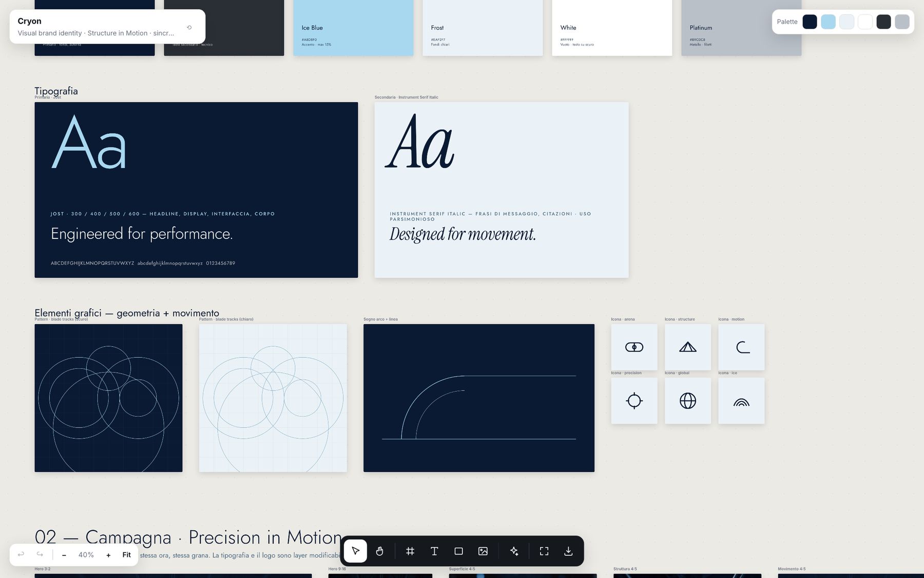
Task: Select the rectangle shape tool
Action: pyautogui.click(x=459, y=551)
